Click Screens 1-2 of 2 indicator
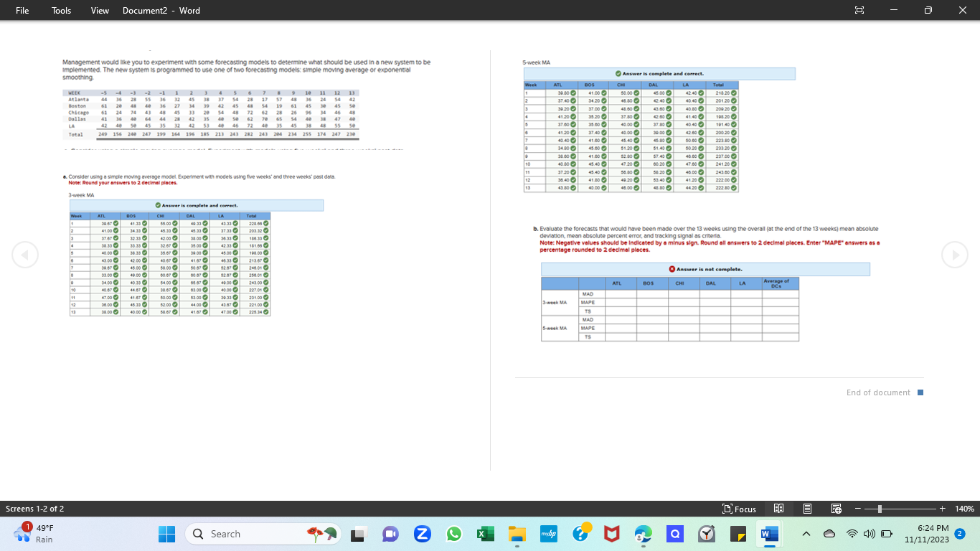 tap(34, 509)
